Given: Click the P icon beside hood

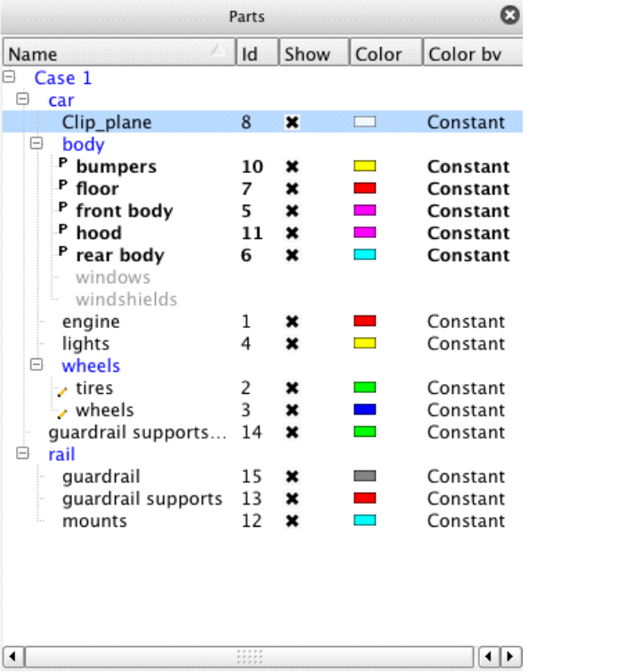Looking at the screenshot, I should pos(63,233).
